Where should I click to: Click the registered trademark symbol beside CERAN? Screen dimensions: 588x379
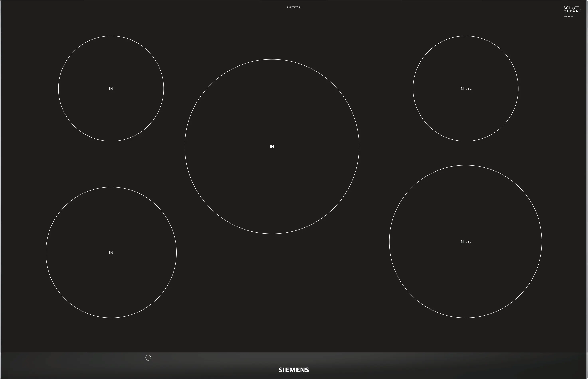coord(580,11)
